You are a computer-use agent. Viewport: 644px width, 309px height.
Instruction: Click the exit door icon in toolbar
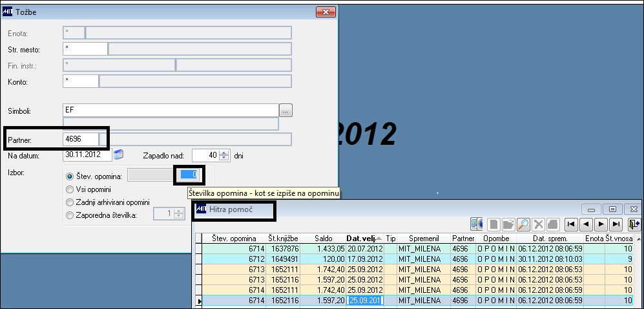click(x=634, y=224)
